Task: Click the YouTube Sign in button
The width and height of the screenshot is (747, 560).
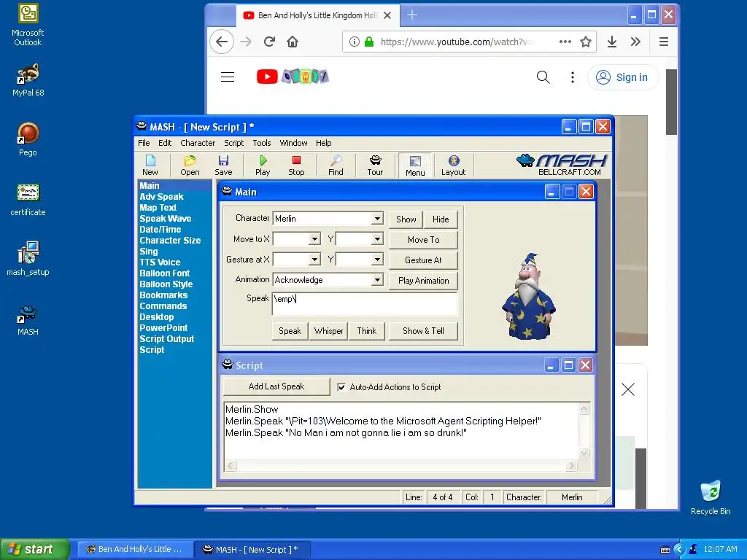Action: (623, 77)
